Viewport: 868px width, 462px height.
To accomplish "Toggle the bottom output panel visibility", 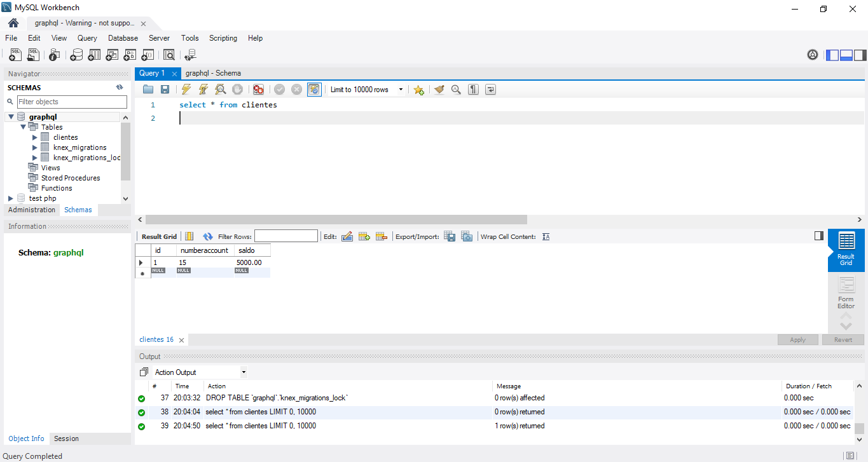I will coord(846,55).
